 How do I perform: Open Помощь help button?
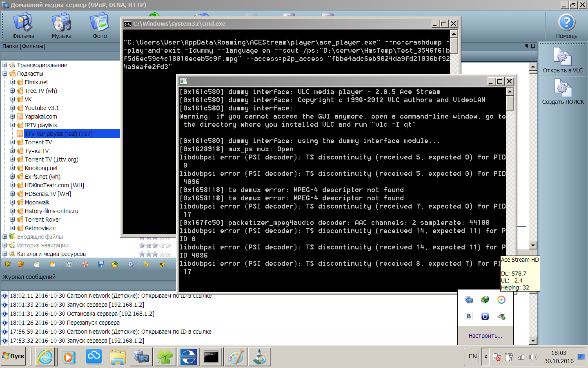[x=566, y=25]
